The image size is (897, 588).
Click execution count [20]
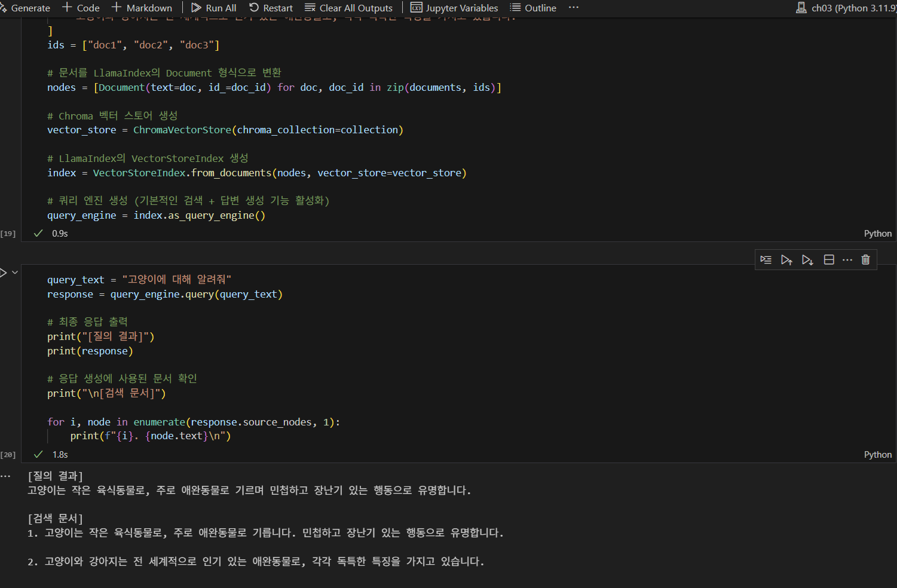(8, 455)
